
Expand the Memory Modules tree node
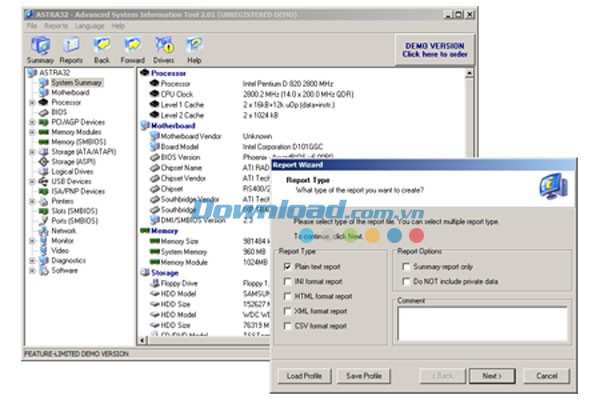pos(33,132)
